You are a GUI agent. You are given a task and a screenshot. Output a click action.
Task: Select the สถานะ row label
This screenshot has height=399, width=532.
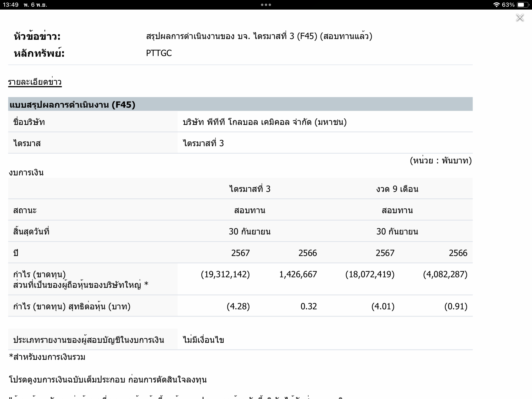tap(25, 210)
